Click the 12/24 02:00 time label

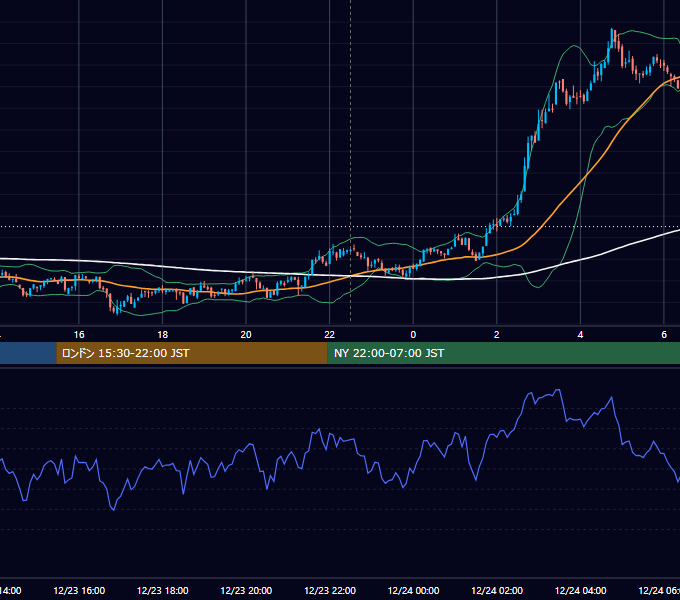coord(497,590)
